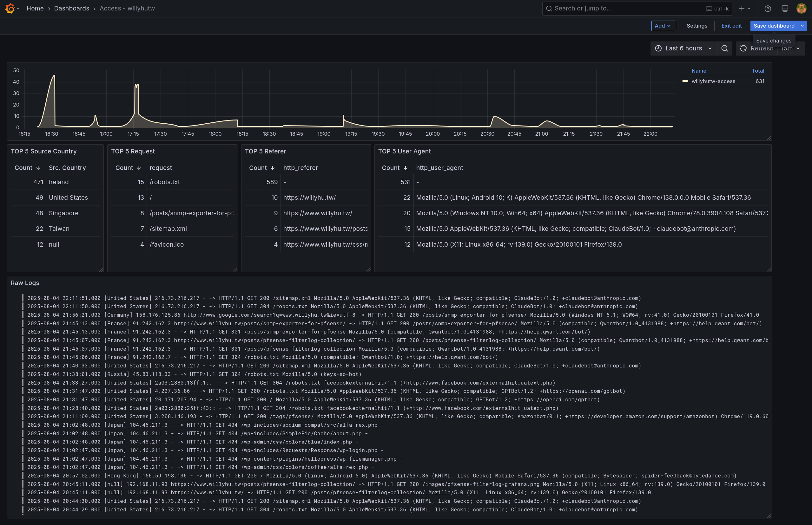Sort User Agent table by Count arrow

coord(405,168)
